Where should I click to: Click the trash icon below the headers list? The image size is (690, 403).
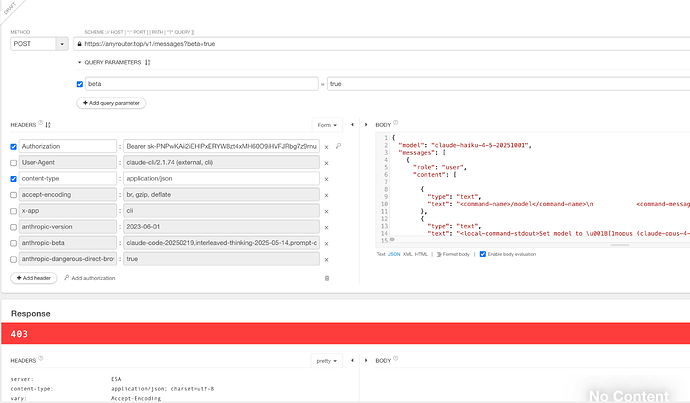(327, 278)
